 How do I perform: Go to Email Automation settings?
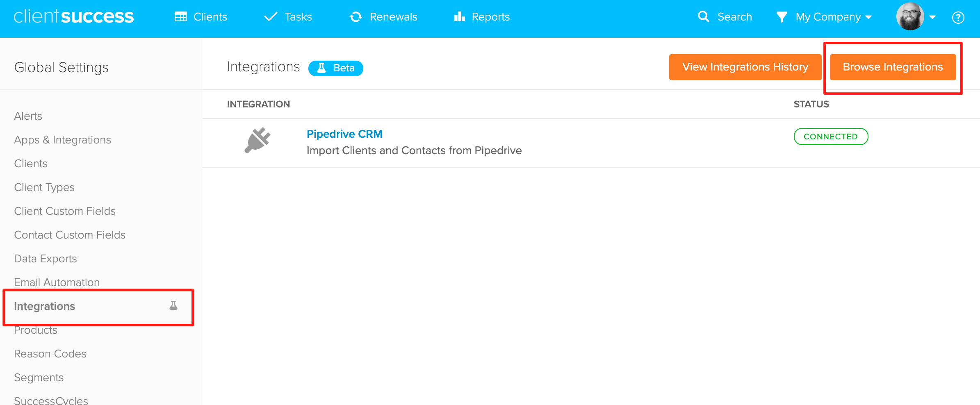[x=57, y=282]
